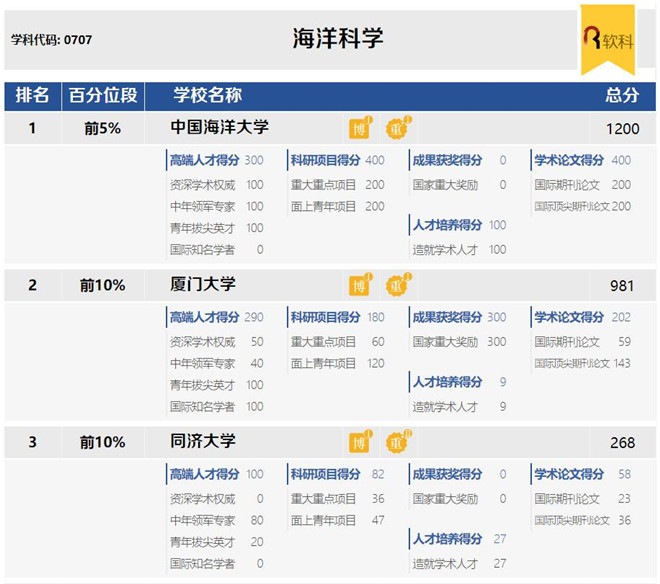Click 国际期刊论文 23 row
This screenshot has height=584, width=660.
point(583,499)
